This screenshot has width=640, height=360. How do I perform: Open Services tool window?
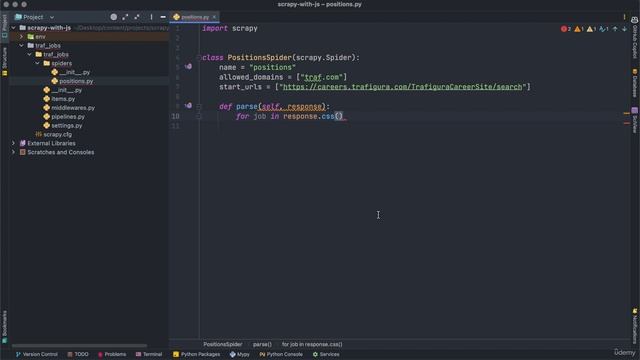point(326,354)
